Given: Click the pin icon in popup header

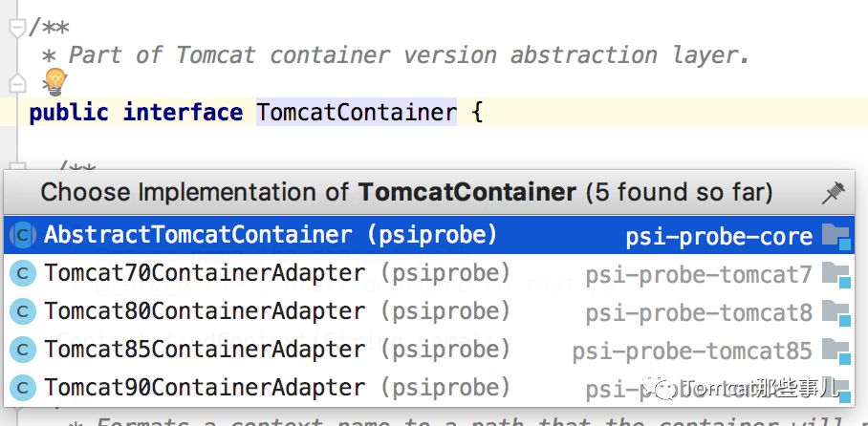Looking at the screenshot, I should (833, 194).
